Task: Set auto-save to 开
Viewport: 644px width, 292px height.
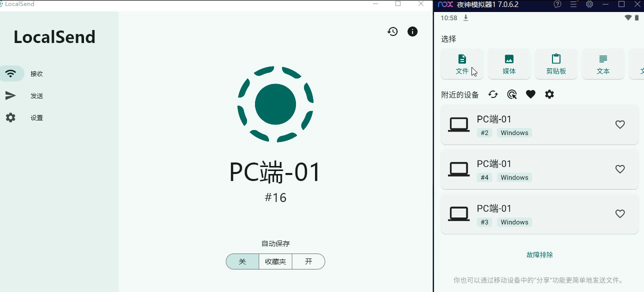Action: [x=308, y=261]
